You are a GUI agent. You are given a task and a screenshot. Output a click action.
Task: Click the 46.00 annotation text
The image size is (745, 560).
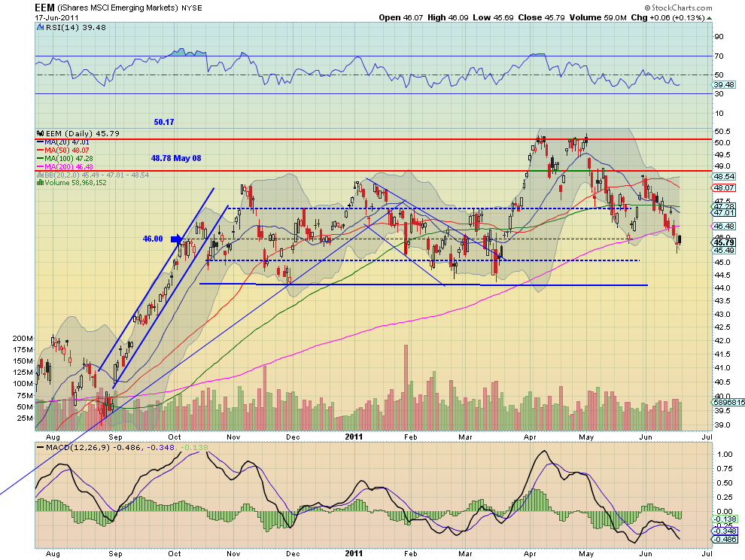click(153, 239)
